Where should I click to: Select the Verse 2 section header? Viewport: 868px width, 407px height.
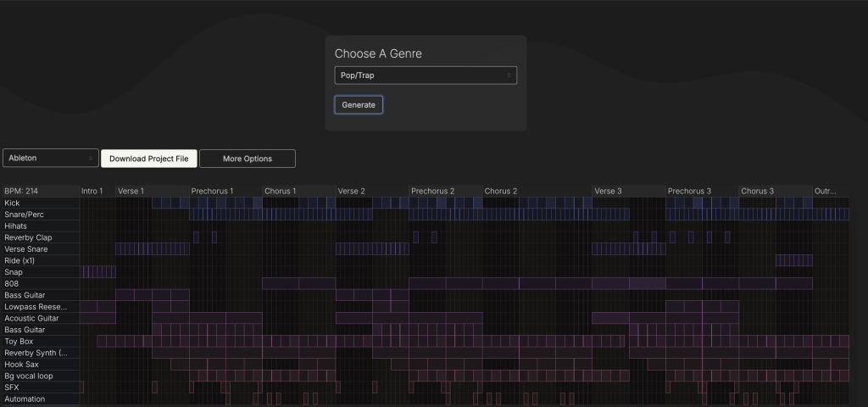coord(352,192)
